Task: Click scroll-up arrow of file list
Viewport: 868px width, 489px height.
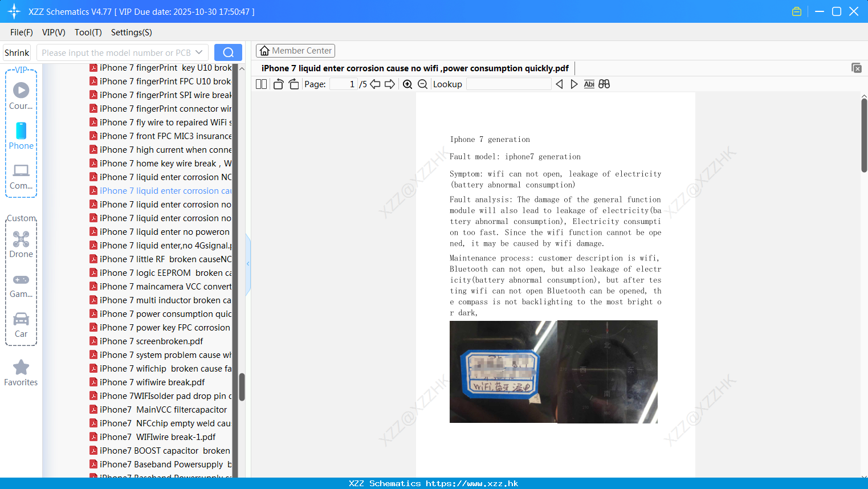Action: (242, 68)
